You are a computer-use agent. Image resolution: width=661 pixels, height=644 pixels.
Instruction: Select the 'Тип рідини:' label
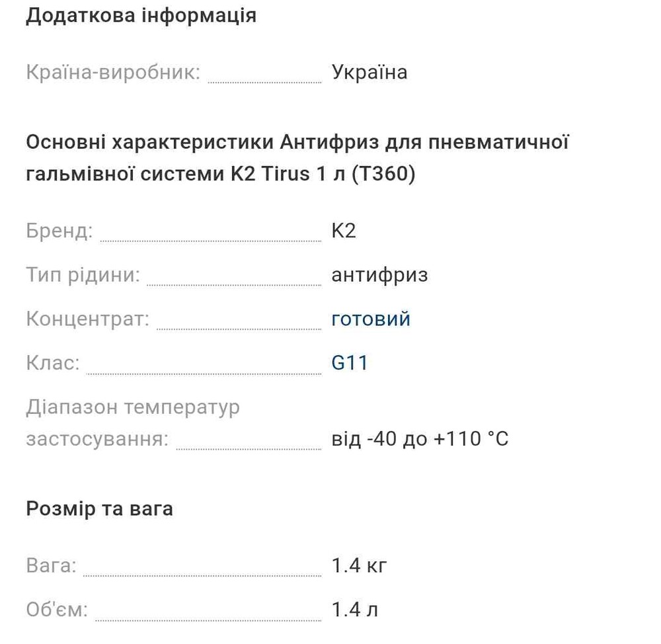(x=83, y=275)
